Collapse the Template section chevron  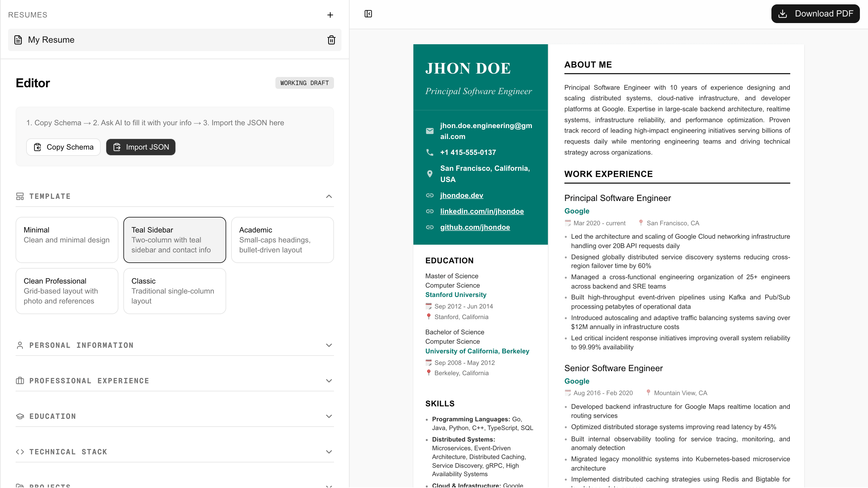click(329, 197)
